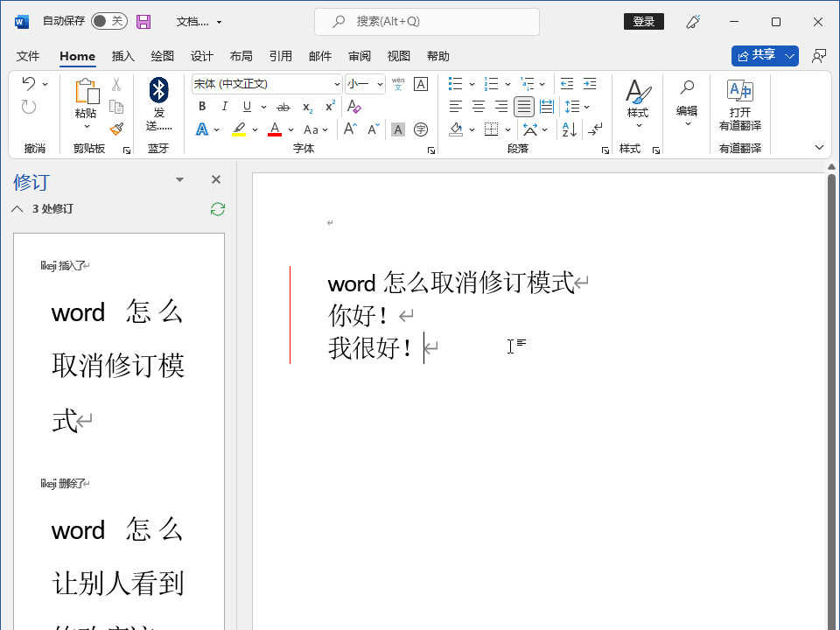Open font dialog launcher in 字体 group

(431, 150)
